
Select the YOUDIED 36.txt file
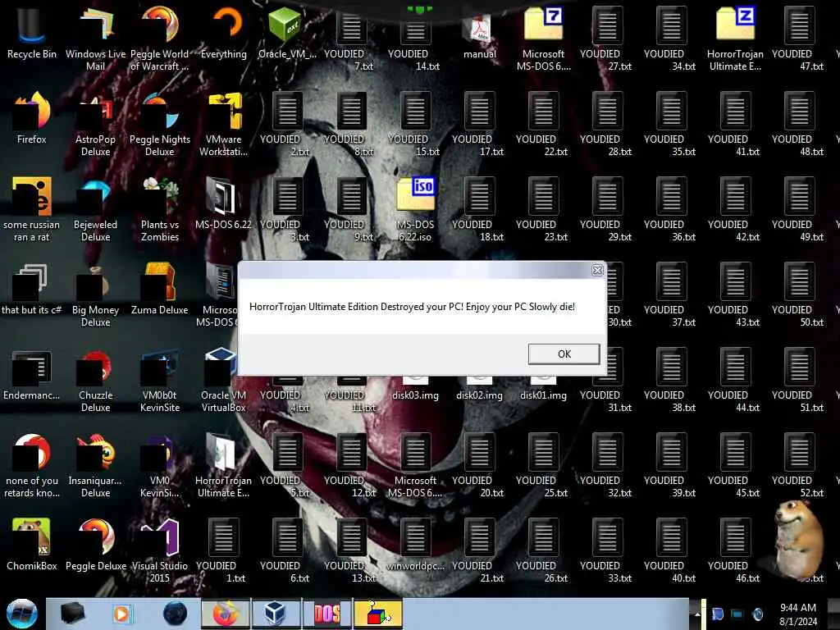click(x=671, y=210)
